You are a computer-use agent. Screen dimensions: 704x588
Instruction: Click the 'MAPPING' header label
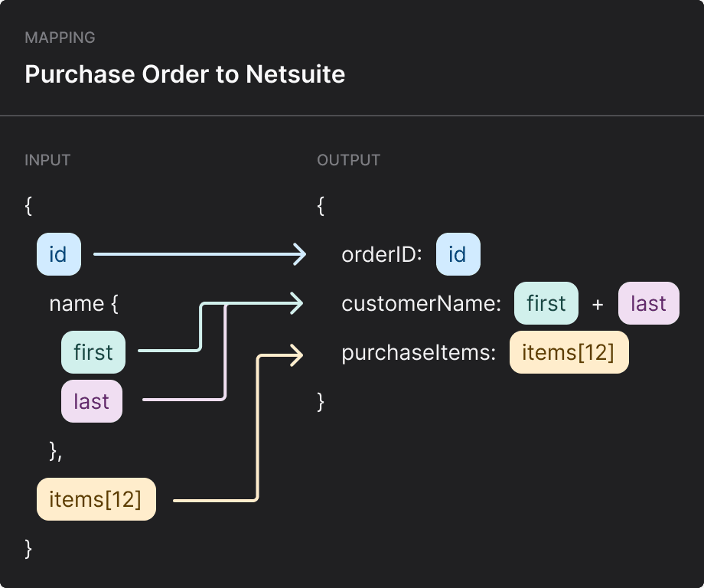coord(60,38)
